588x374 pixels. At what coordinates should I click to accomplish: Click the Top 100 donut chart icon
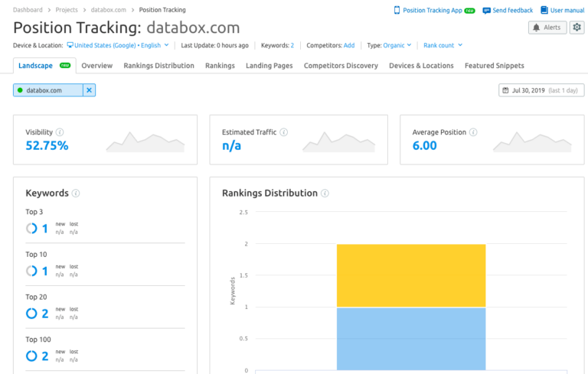point(31,356)
